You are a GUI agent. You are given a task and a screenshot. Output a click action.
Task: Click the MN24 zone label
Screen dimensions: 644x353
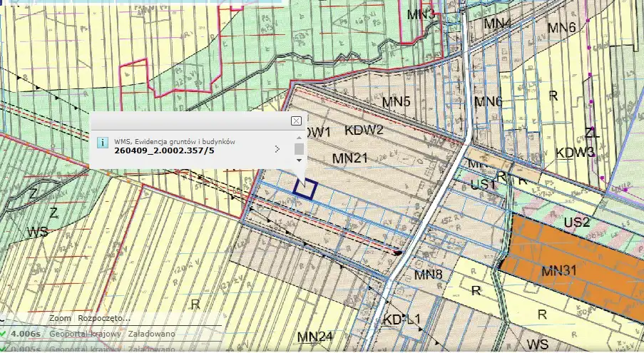(315, 337)
